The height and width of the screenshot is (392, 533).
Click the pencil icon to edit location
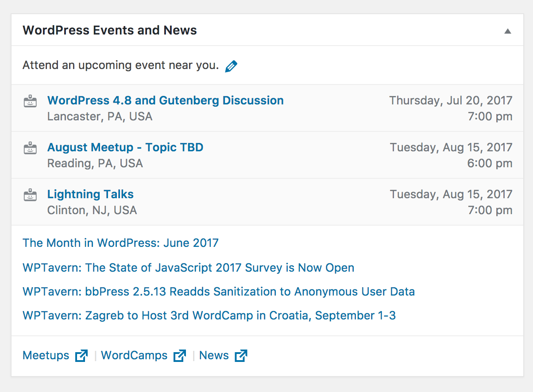click(231, 66)
